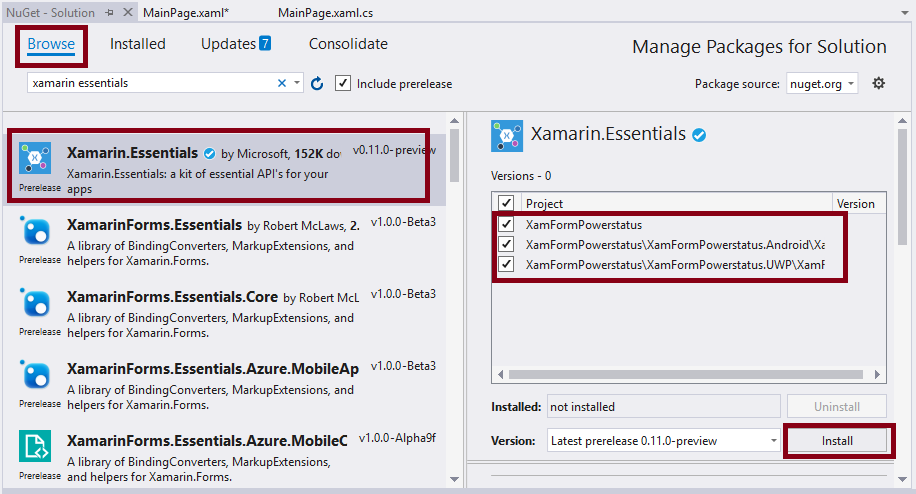
Task: Select the XamFormPowerstatus.UWP project row text
Action: pos(675,265)
